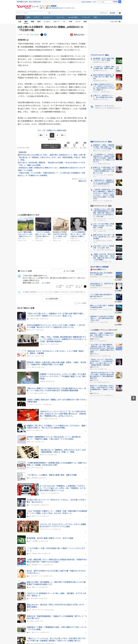Click the Yahoo! JAPAN News logo
138x644 pixels.
coord(27,7)
